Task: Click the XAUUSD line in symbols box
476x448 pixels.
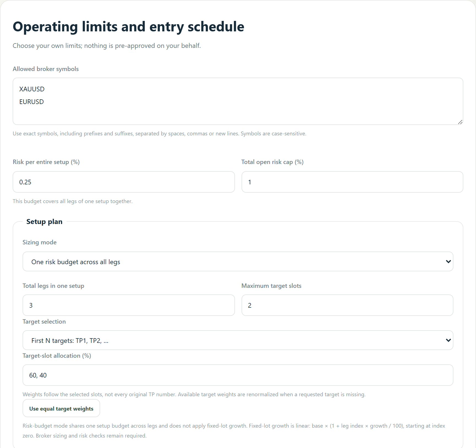Action: [x=32, y=89]
